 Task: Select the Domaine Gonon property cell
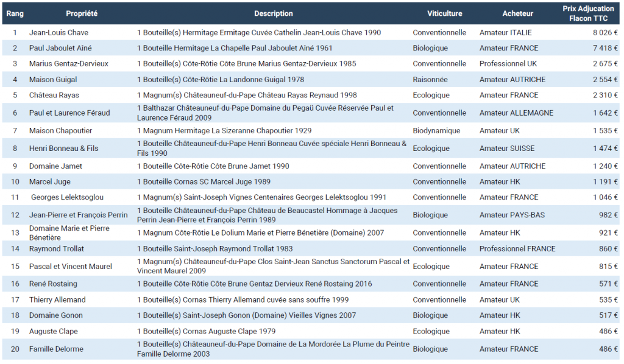55,315
